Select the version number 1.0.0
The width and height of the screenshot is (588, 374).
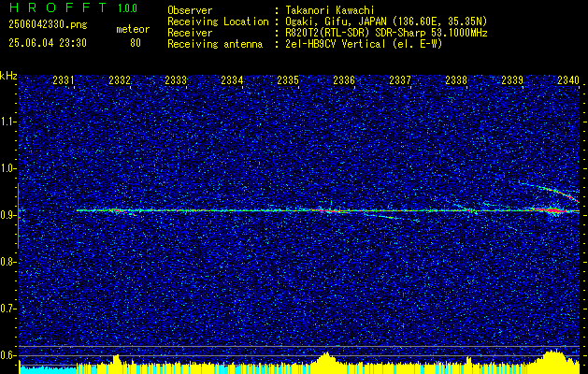click(127, 7)
